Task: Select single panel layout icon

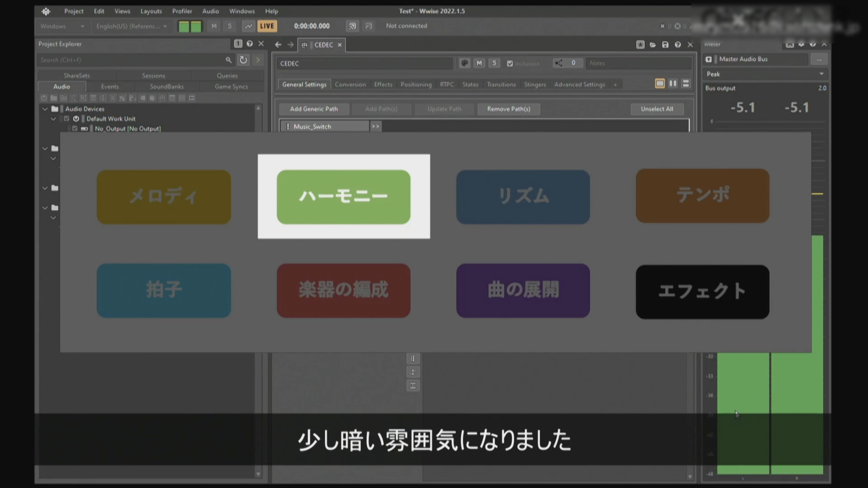Action: pos(660,84)
